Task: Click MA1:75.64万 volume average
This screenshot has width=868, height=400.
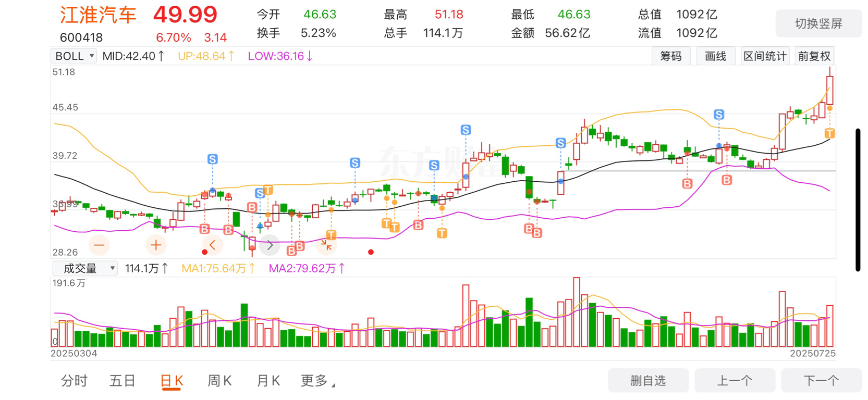Action: (218, 268)
